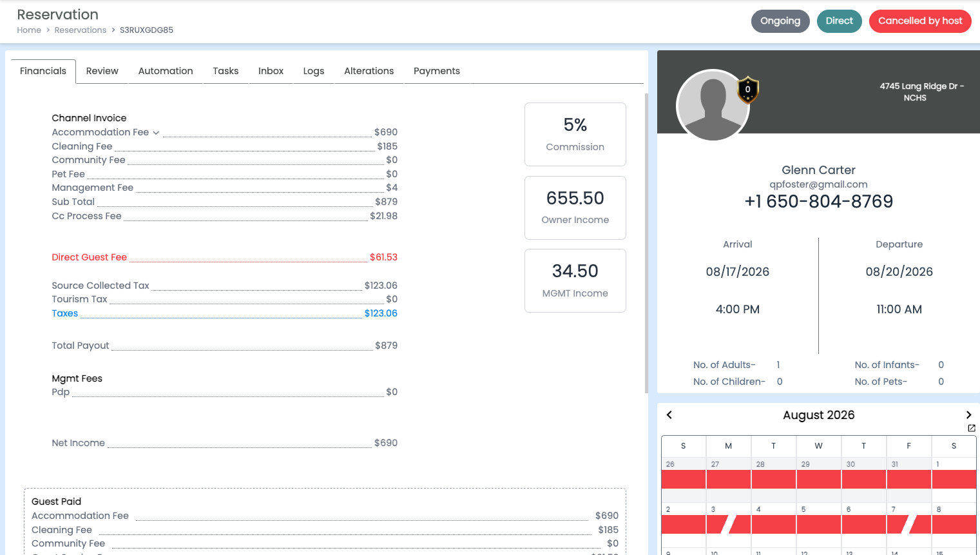Open the Alterations tab

(369, 71)
